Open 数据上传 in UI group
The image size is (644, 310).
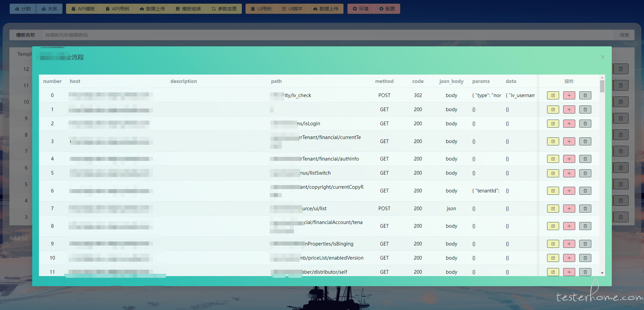pos(326,9)
